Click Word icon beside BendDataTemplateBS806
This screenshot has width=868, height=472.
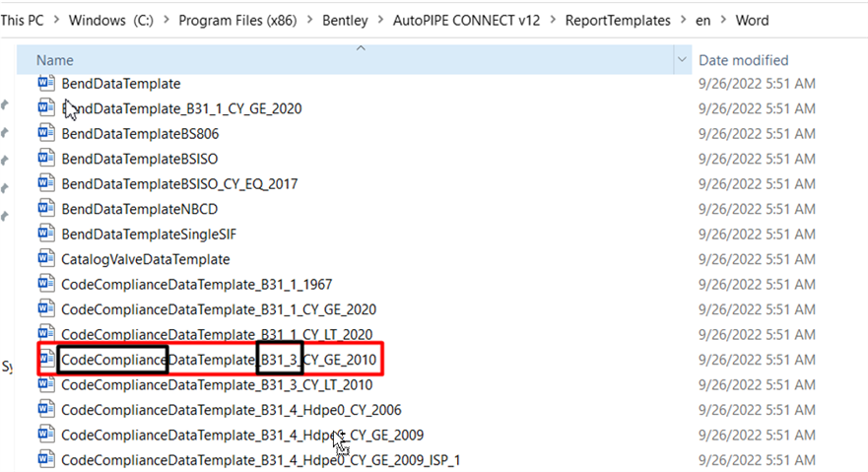click(x=46, y=133)
